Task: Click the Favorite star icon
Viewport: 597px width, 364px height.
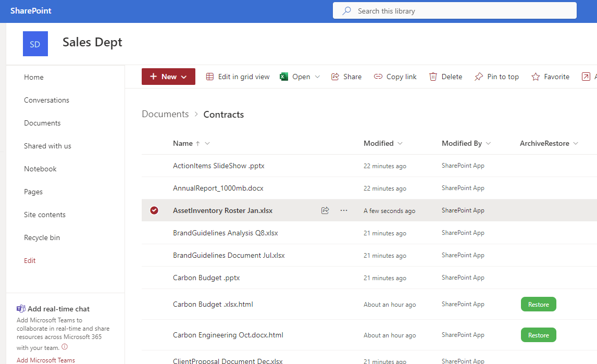Action: [x=536, y=77]
